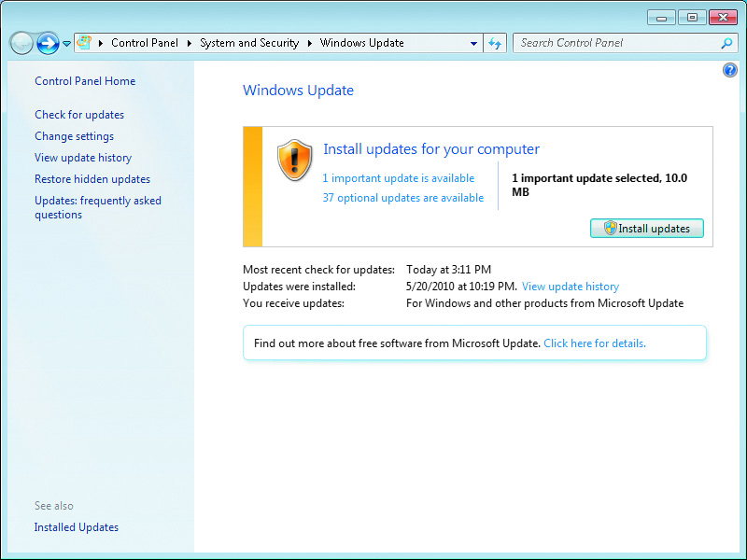Click the Forward navigation arrow button

coord(48,43)
